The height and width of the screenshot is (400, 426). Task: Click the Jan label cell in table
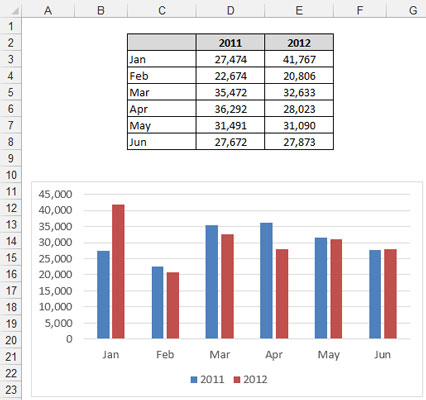pyautogui.click(x=162, y=59)
